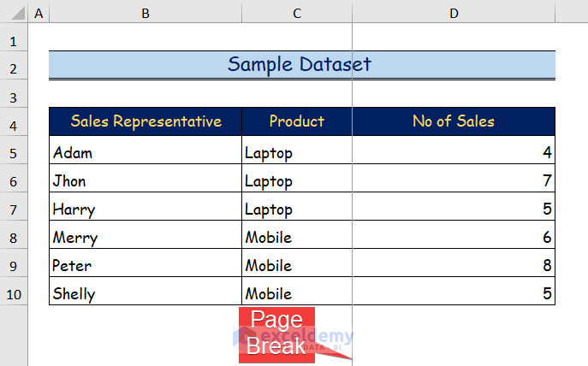
Task: Select the cell containing Jhon
Action: coord(146,181)
